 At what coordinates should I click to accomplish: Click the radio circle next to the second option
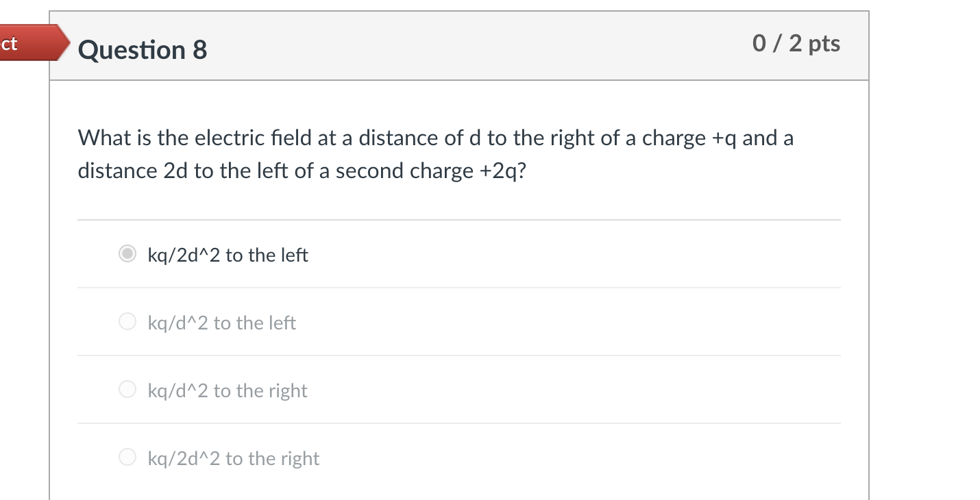pos(127,321)
